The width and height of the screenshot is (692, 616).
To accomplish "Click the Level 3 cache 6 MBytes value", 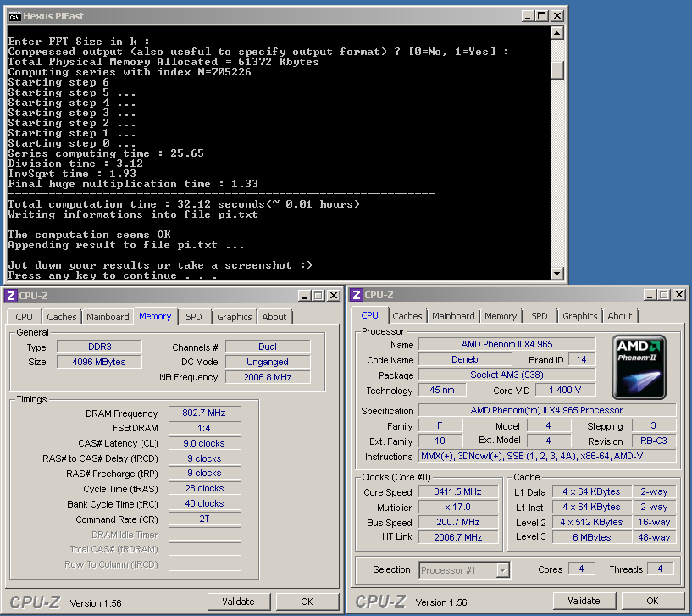I will pyautogui.click(x=592, y=537).
